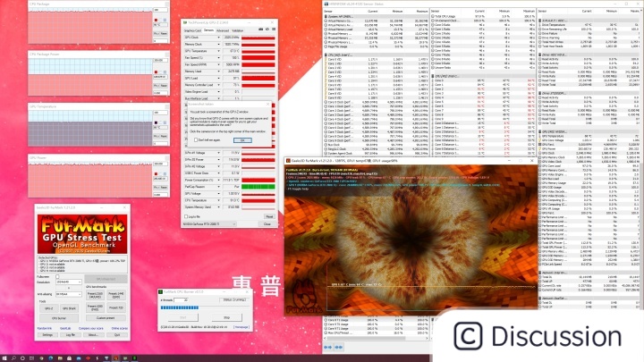This screenshot has height=362, width=644.
Task: Open FurMark Anti-aliasing dropdown
Action: pos(68,294)
